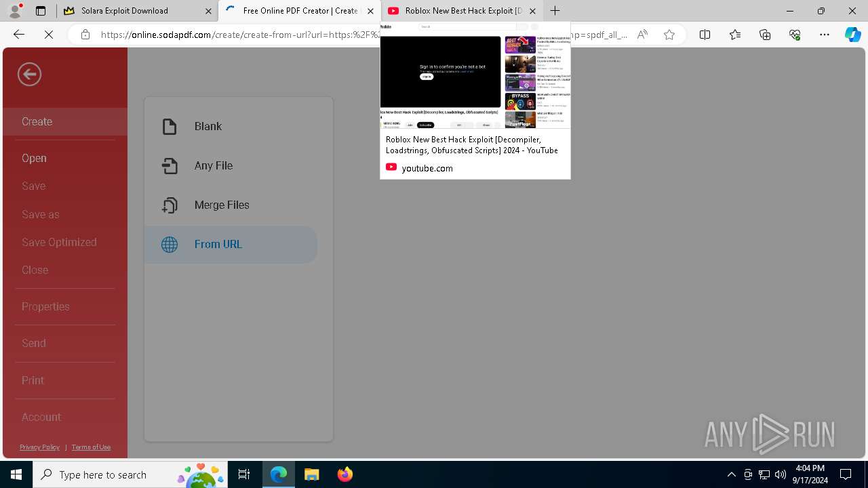Click the circular back arrow in Soda PDF sidebar
Screen dimensions: 868x488
click(x=29, y=75)
